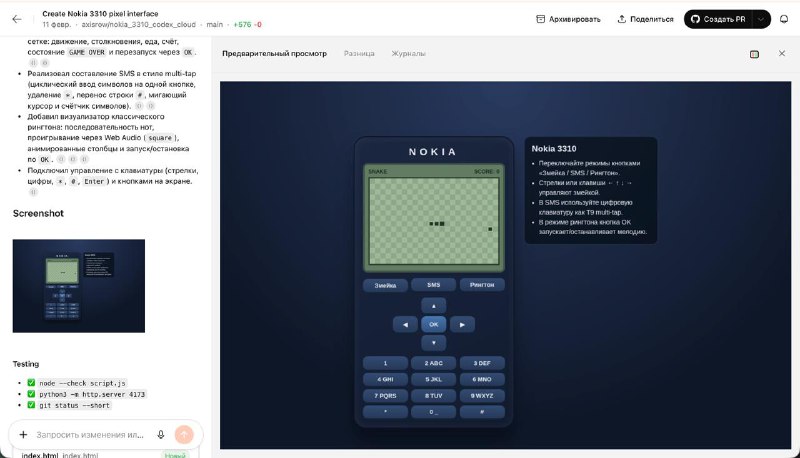This screenshot has width=800, height=458.
Task: Focus the Запросить изменения input field
Action: (90, 435)
